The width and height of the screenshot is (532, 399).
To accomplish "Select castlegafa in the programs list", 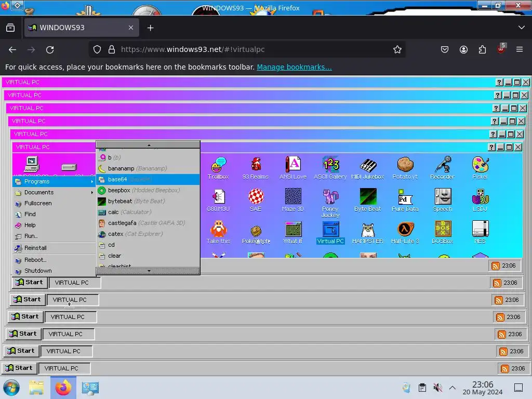I will tap(148, 223).
